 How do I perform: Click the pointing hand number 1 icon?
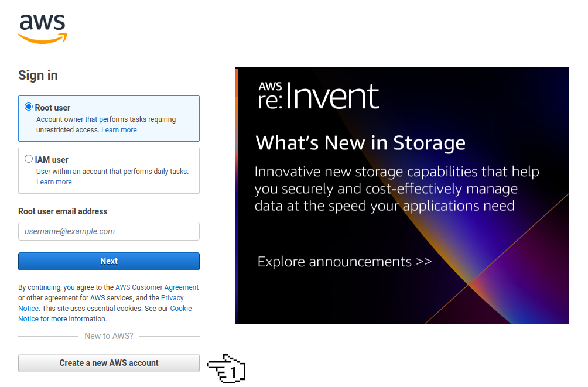tap(227, 369)
